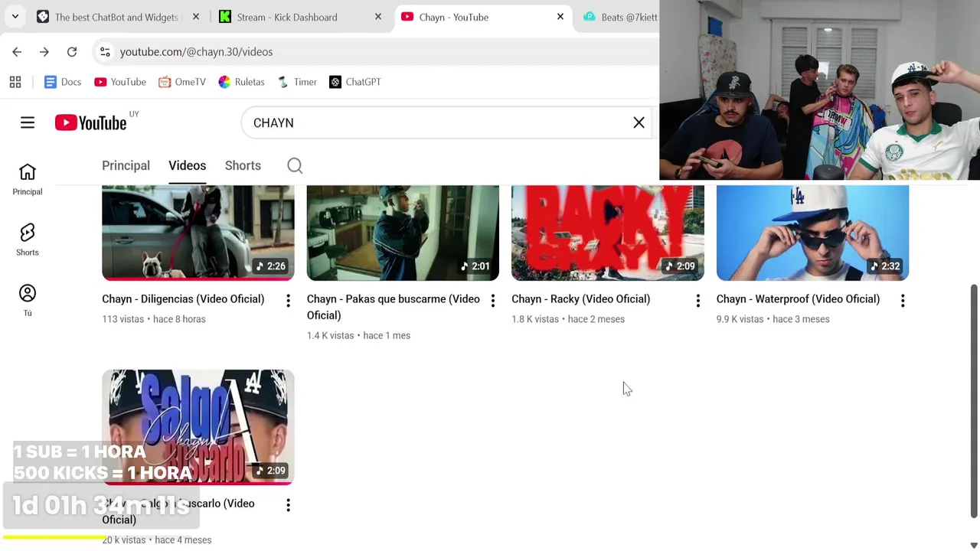Click the Chayn - Racky title
Viewport: 980px width, 551px height.
click(580, 299)
